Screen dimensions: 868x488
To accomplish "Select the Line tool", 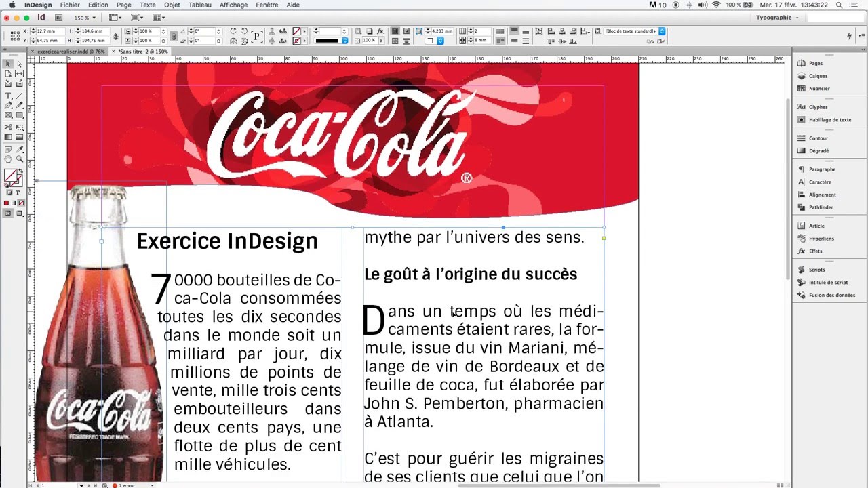I will click(20, 96).
